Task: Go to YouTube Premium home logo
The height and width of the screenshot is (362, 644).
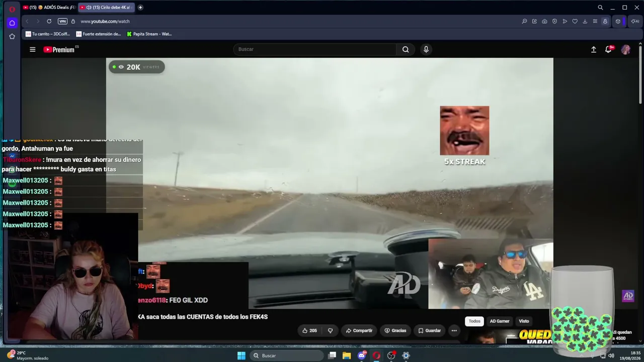Action: (60, 49)
